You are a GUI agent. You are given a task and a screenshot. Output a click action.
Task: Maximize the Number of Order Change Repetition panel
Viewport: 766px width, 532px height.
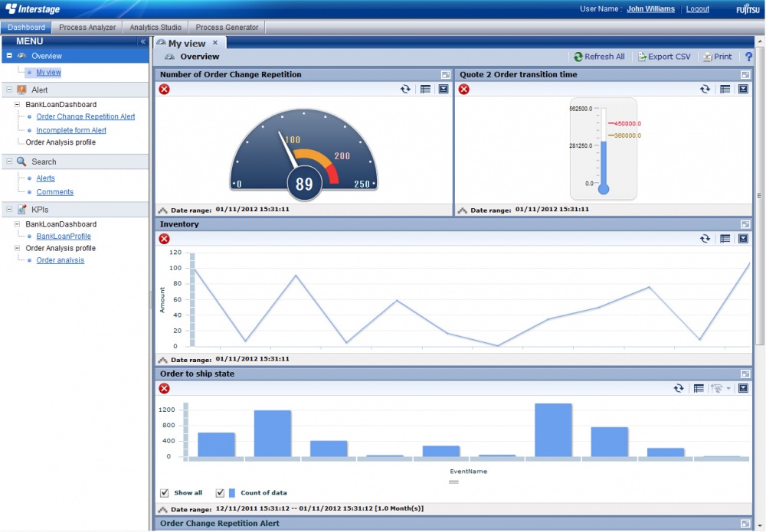coord(446,75)
